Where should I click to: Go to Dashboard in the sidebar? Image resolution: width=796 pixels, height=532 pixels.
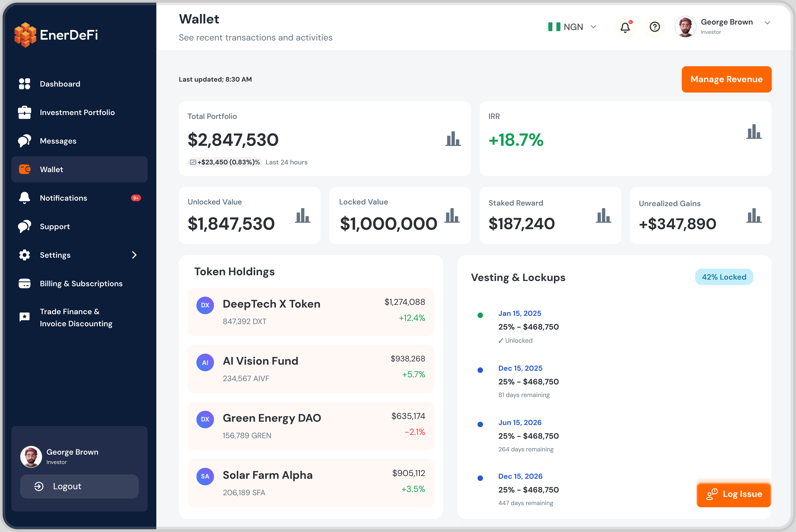coord(80,84)
